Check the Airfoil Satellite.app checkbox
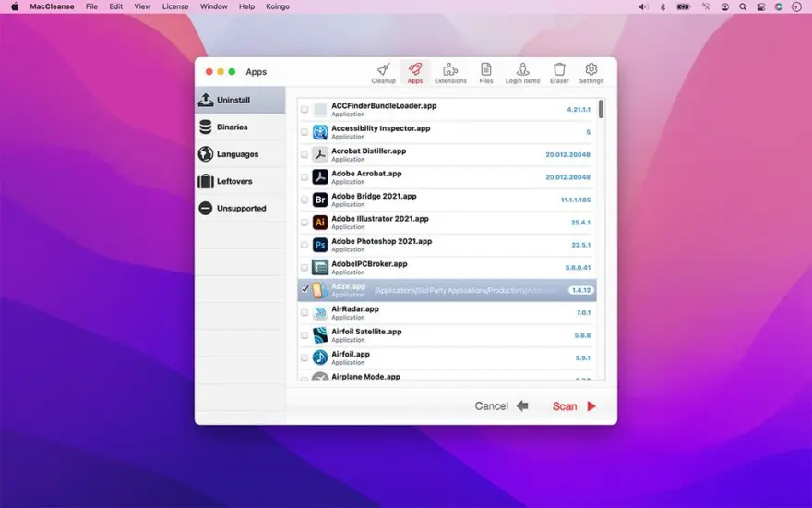This screenshot has height=508, width=812. point(304,335)
